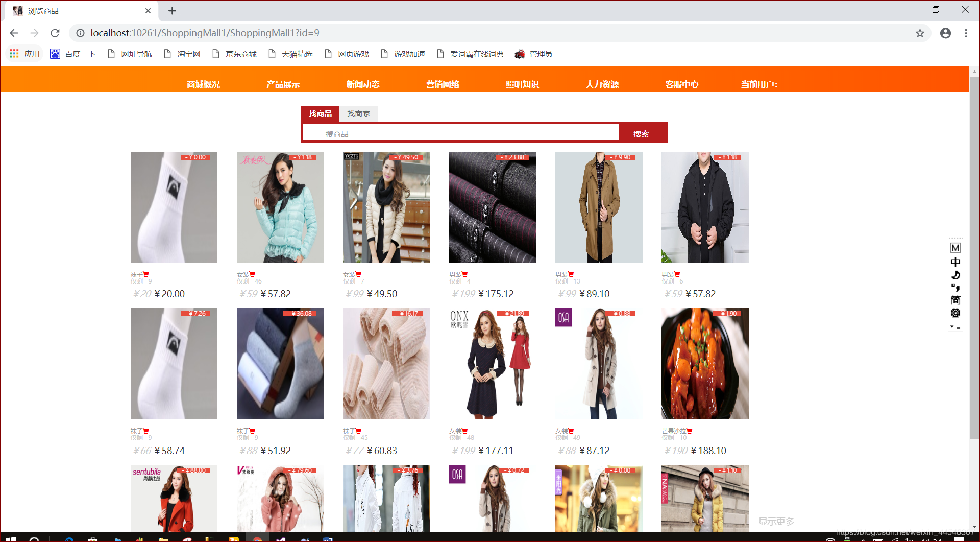Click cart icon beside 女装 ¥57.82 item
Viewport: 980px width, 542px height.
(x=252, y=274)
